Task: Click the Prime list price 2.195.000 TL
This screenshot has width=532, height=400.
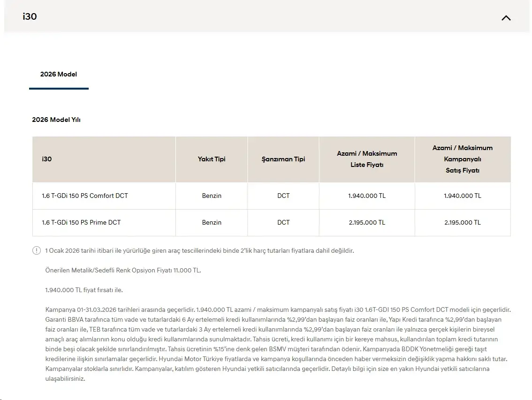Action: coord(367,223)
